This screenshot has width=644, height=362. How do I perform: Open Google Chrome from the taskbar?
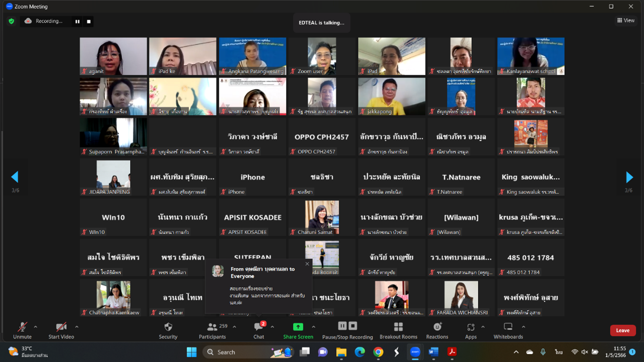click(x=378, y=352)
